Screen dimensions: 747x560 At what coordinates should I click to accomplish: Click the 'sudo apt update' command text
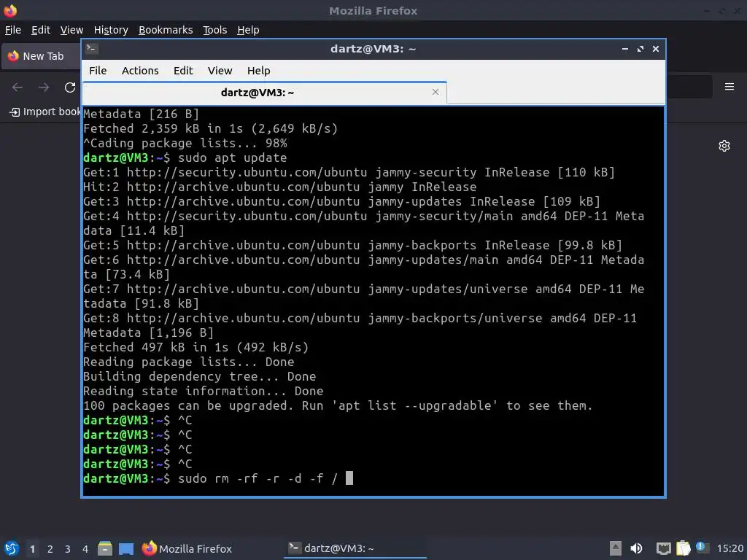pos(233,157)
